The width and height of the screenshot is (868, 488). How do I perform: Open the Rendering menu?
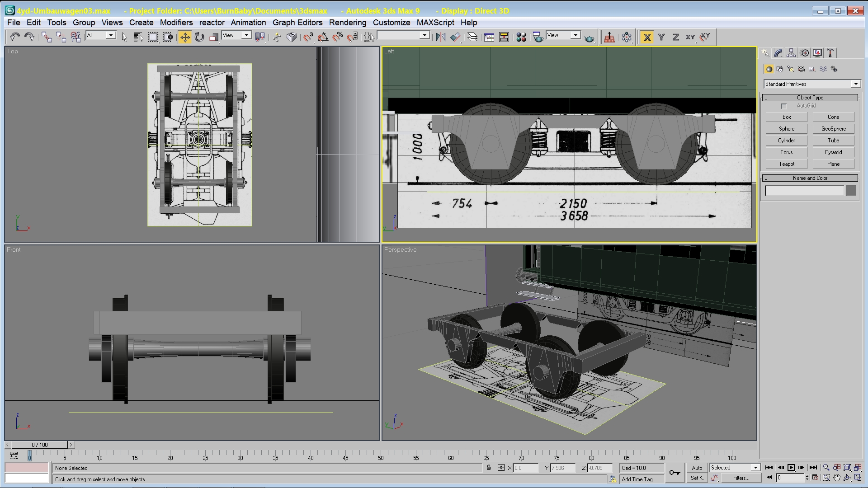(x=347, y=23)
